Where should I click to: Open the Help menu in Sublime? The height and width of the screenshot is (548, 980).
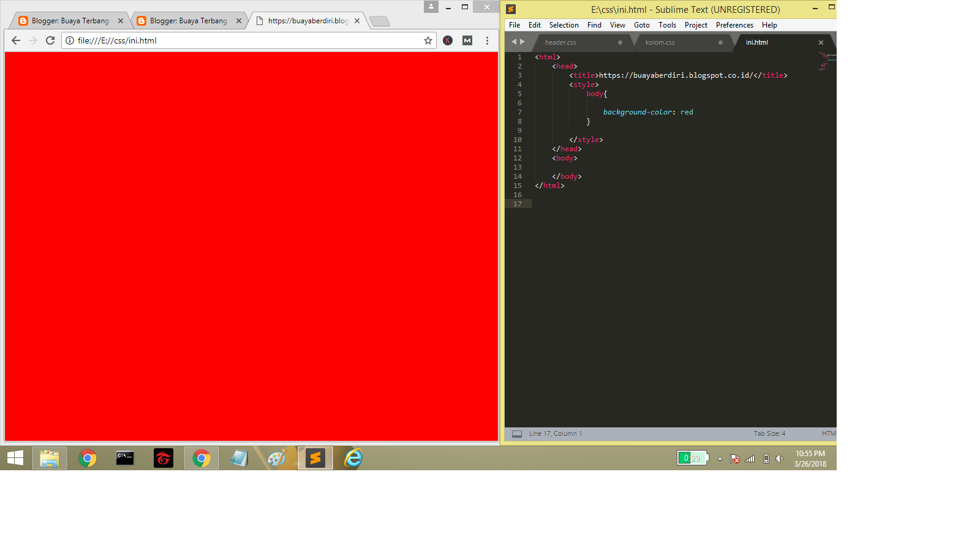tap(769, 25)
